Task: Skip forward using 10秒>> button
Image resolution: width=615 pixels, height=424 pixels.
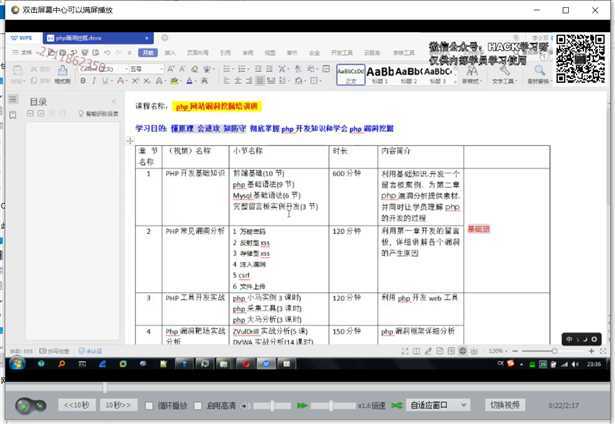Action: click(x=118, y=405)
